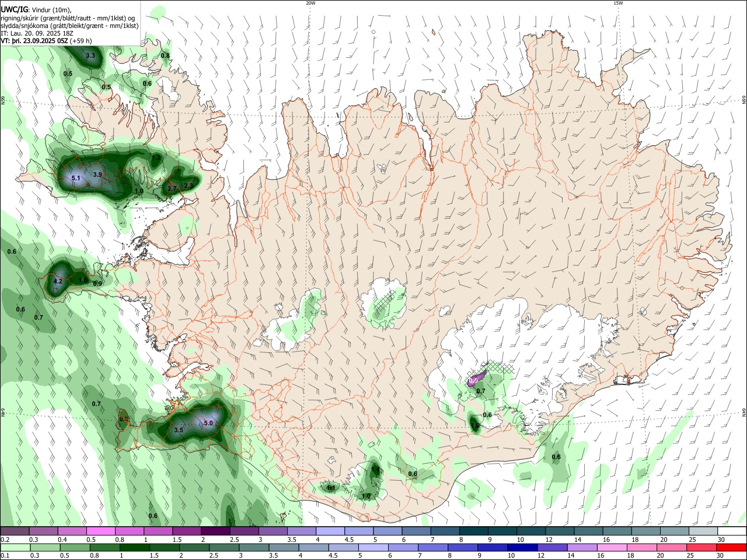Click the 'slydda/snjókoma' legend description line
The image size is (747, 560).
point(69,26)
